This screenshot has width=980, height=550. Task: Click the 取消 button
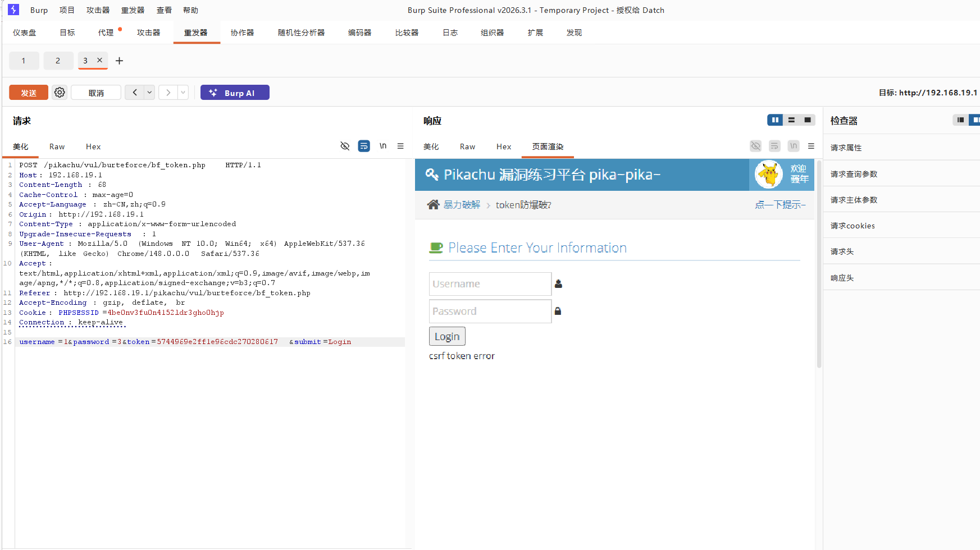click(x=96, y=93)
